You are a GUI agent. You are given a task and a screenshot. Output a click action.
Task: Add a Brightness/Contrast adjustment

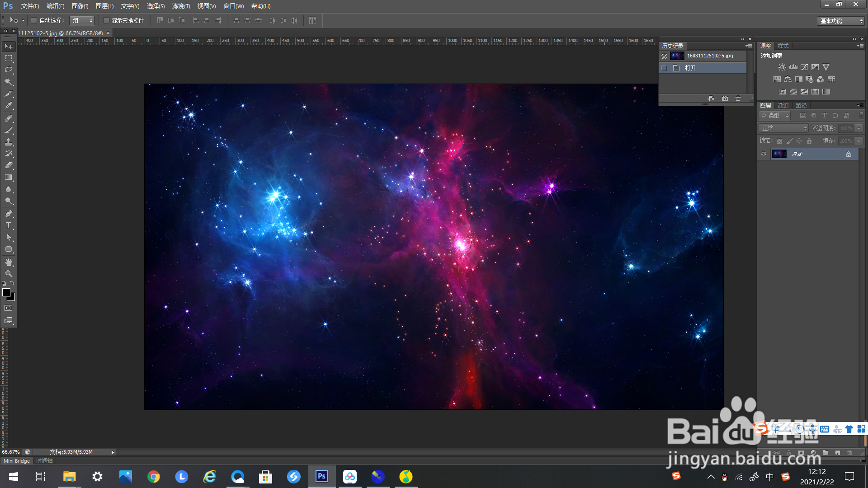[x=782, y=67]
